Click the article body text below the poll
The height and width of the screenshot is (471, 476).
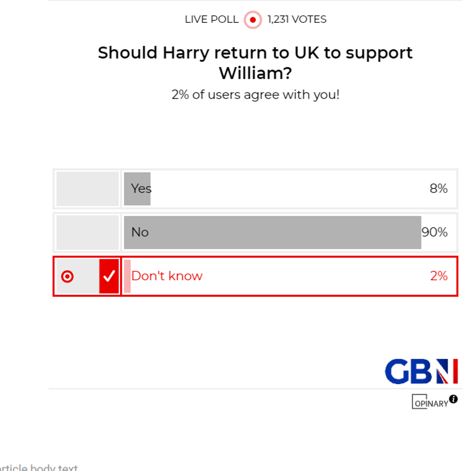coord(39,468)
